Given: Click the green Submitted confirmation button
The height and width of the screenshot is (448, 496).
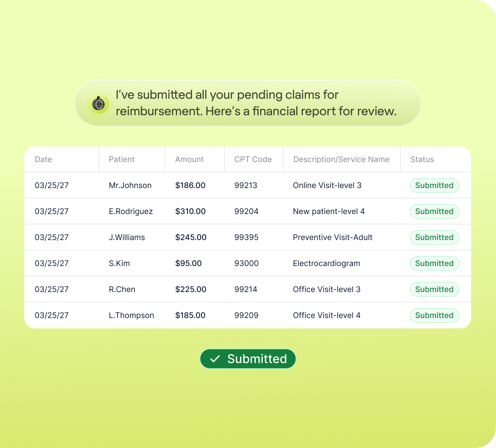Looking at the screenshot, I should point(248,359).
